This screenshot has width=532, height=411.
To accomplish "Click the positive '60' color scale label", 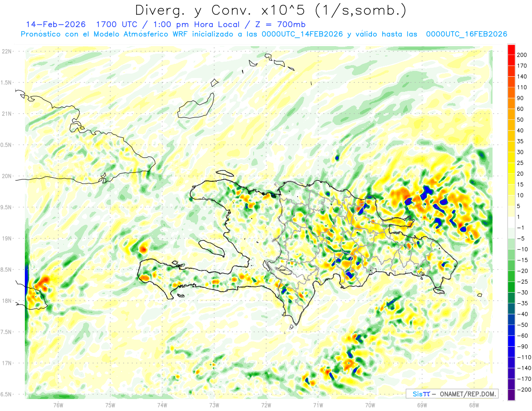I will pos(521,109).
